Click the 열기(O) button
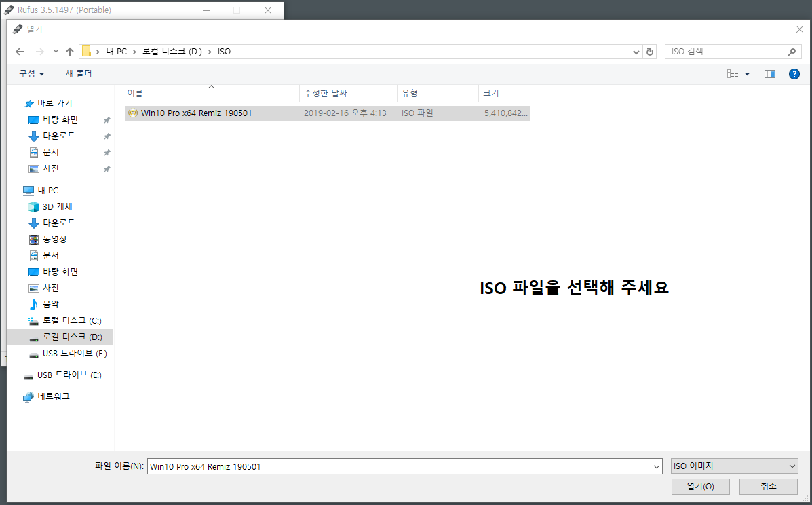This screenshot has height=505, width=812. pyautogui.click(x=700, y=487)
